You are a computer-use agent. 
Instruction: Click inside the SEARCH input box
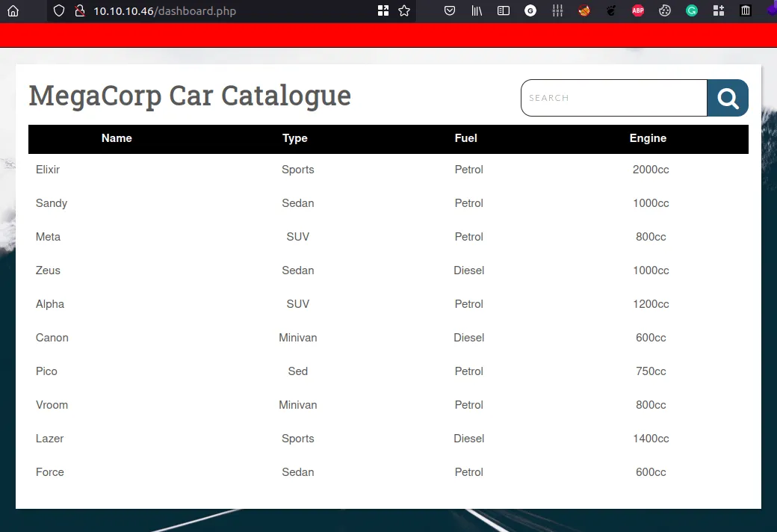click(613, 98)
